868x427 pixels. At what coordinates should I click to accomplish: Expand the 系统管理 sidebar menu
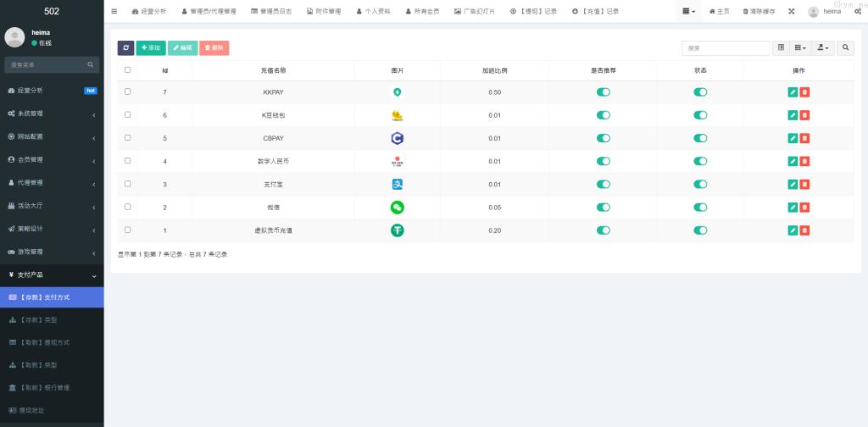click(x=52, y=114)
